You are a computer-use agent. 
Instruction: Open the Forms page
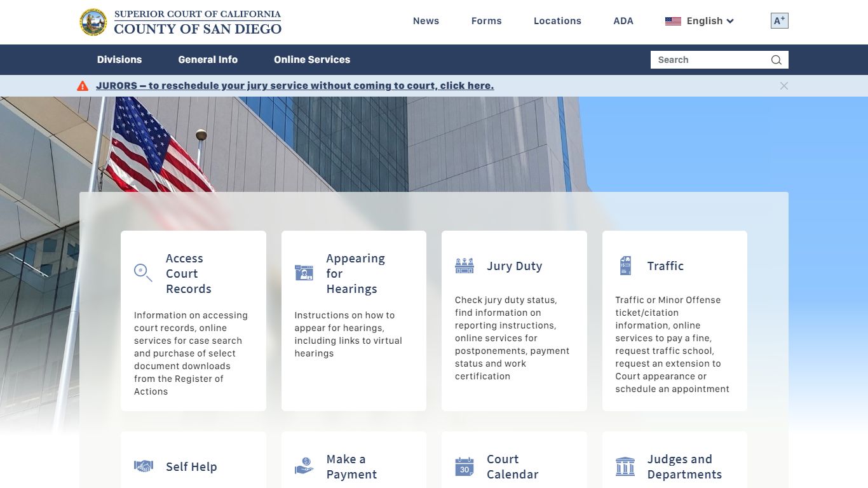pyautogui.click(x=487, y=21)
